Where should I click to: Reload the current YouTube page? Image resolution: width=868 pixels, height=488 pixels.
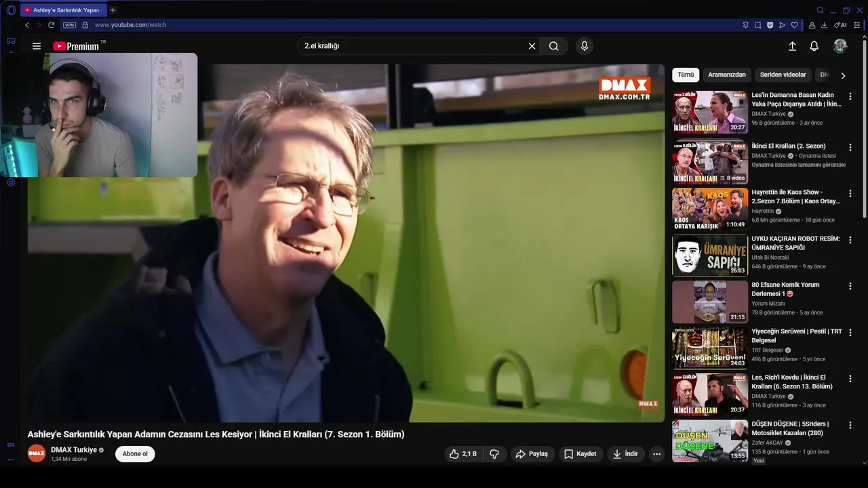tap(51, 25)
